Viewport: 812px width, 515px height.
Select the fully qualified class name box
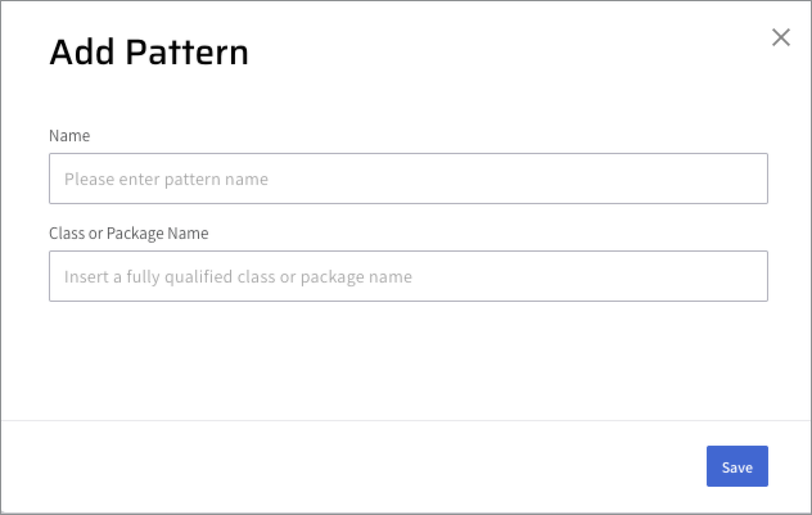(408, 276)
